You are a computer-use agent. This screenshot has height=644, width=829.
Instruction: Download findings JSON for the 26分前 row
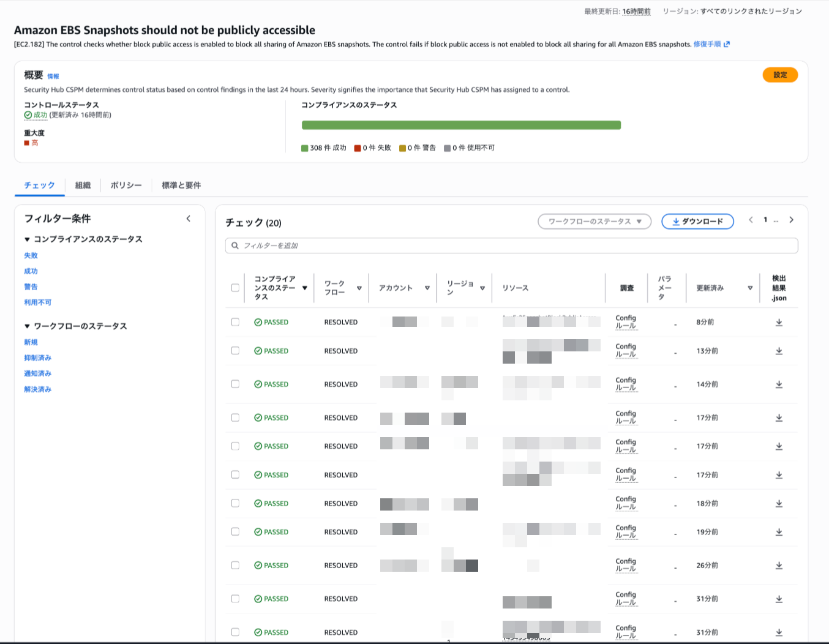pyautogui.click(x=779, y=566)
